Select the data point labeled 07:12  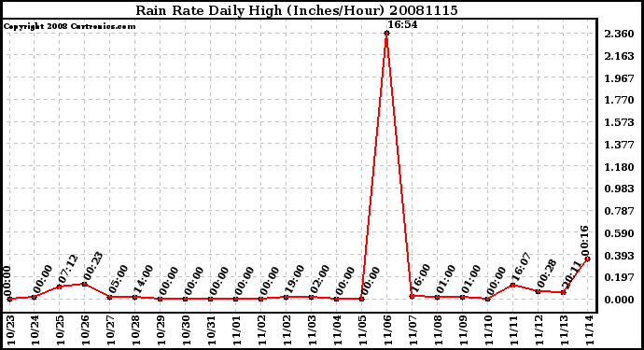coord(60,287)
